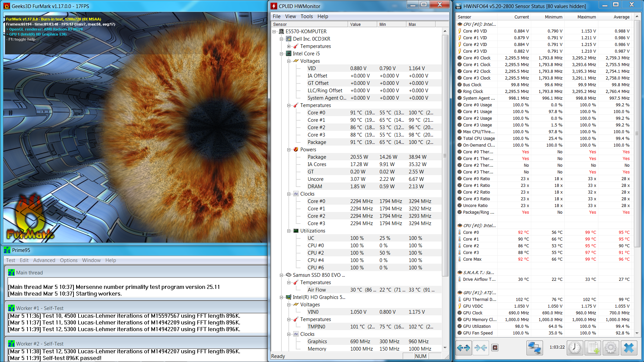Open HWiNFO fan control icon

tap(495, 348)
